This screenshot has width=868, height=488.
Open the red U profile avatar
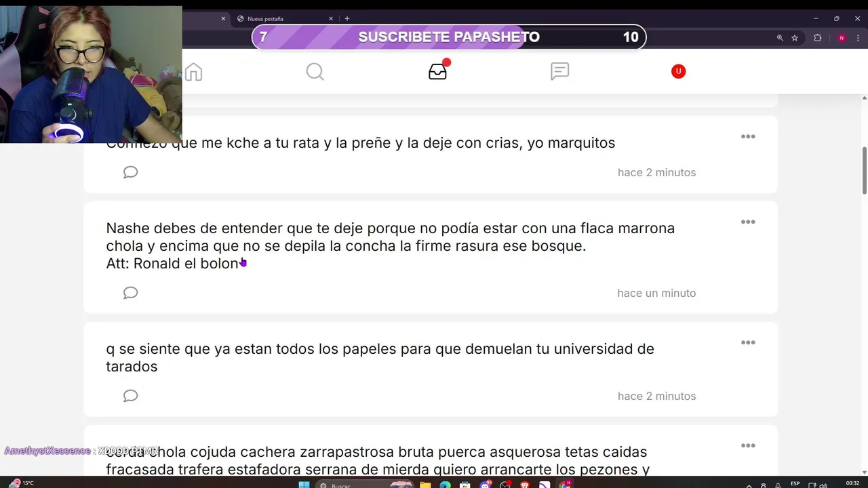click(678, 71)
